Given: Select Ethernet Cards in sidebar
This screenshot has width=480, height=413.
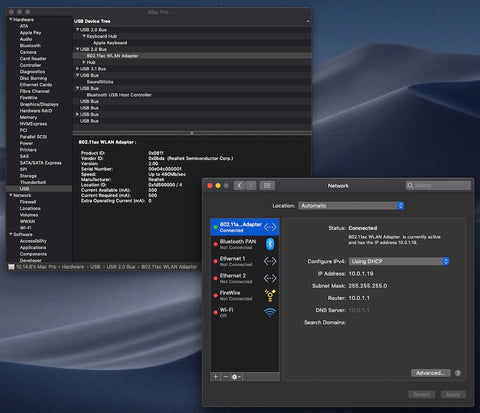Looking at the screenshot, I should (36, 85).
